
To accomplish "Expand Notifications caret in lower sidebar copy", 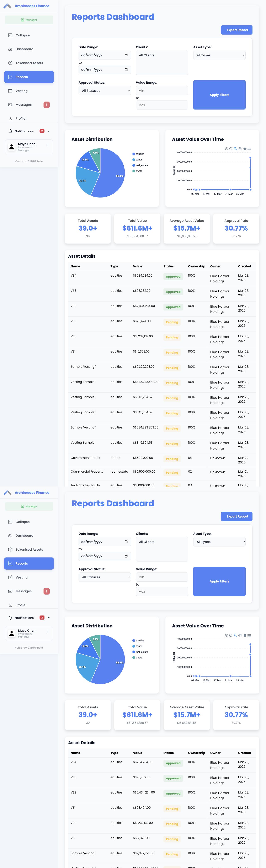I will pos(49,618).
